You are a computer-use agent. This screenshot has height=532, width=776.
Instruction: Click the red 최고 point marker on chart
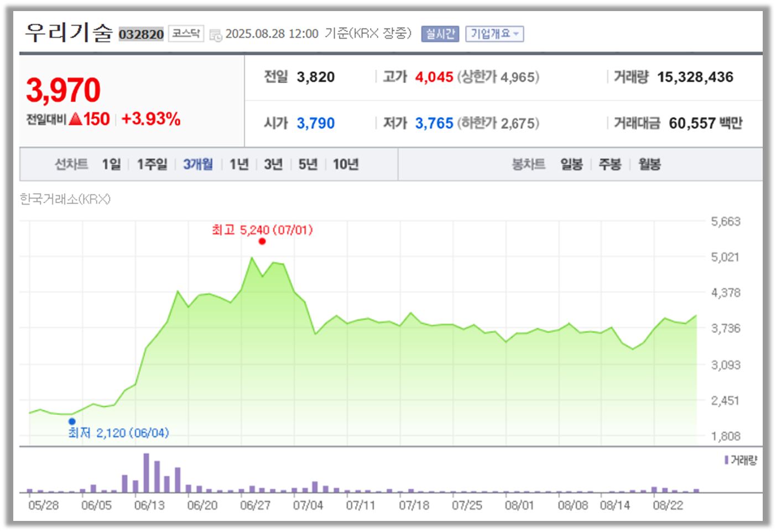tap(262, 241)
